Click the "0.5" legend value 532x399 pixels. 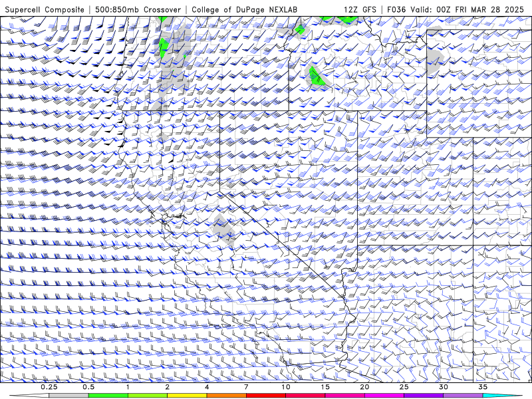pos(88,387)
